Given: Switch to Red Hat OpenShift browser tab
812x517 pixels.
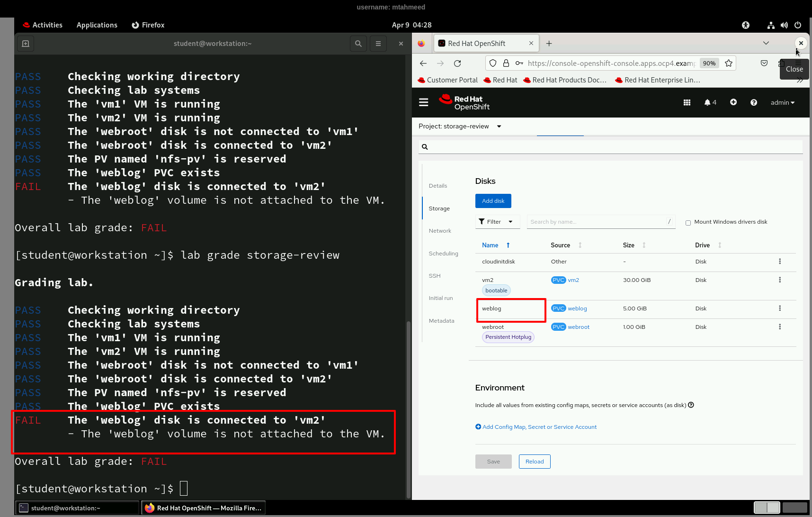Looking at the screenshot, I should 486,44.
